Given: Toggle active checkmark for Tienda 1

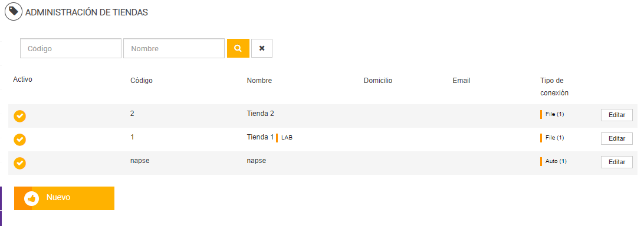Looking at the screenshot, I should tap(19, 139).
